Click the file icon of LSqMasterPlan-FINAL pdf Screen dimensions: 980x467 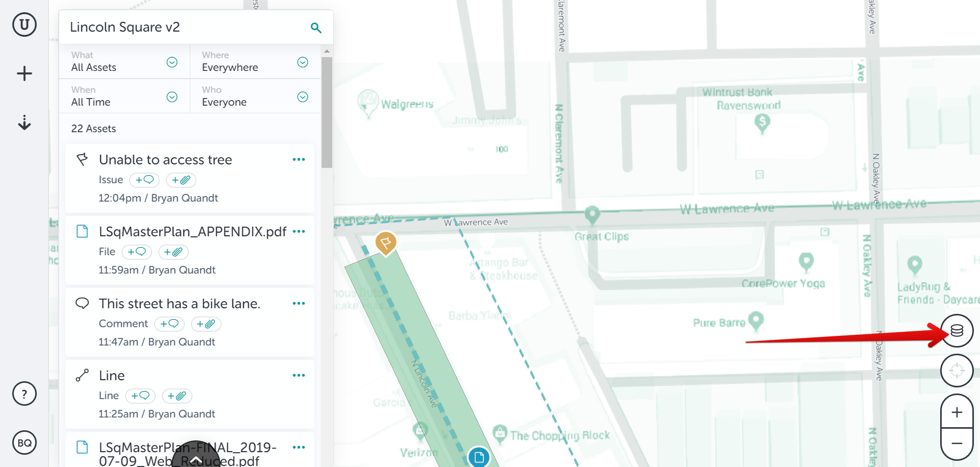click(82, 447)
